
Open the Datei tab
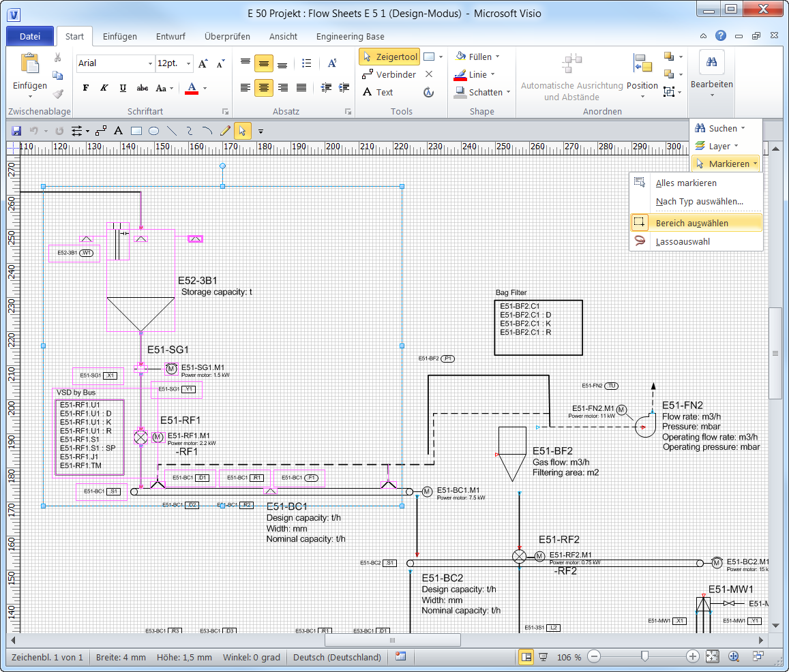(30, 36)
